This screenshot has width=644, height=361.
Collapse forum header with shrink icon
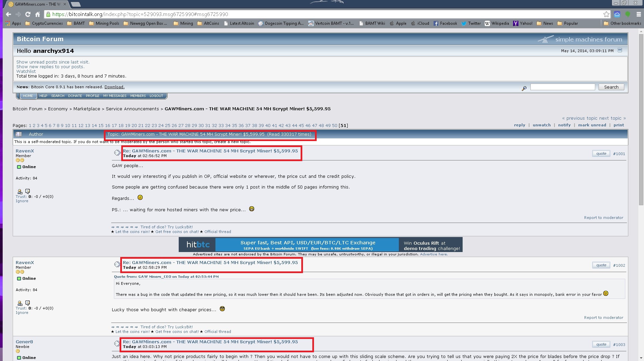620,50
